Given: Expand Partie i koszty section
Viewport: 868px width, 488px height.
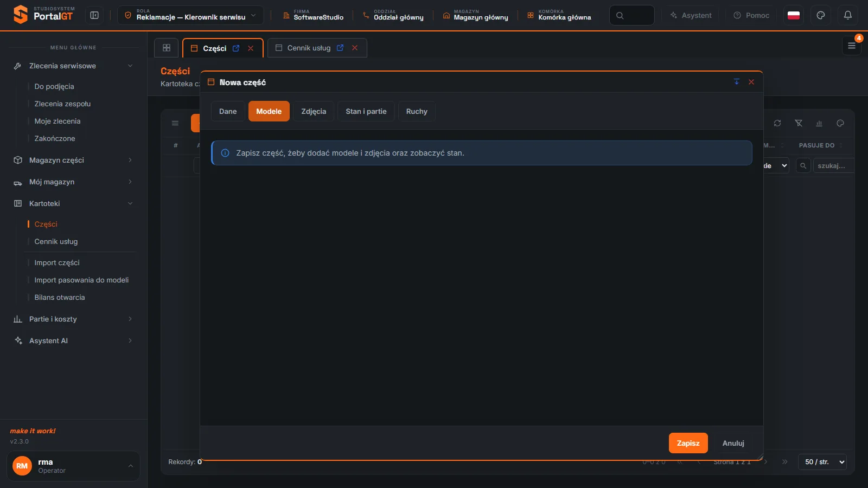Looking at the screenshot, I should point(73,319).
